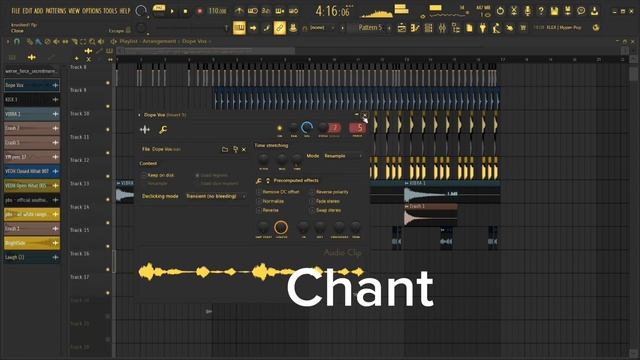The image size is (640, 360).
Task: Click the undo history icon
Action: pyautogui.click(x=500, y=11)
